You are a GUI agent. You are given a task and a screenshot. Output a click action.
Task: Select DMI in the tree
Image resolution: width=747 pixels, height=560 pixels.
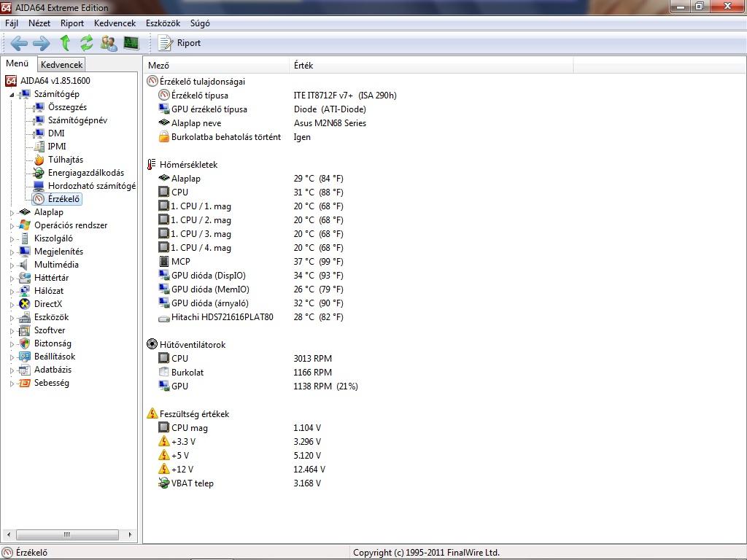pos(56,133)
